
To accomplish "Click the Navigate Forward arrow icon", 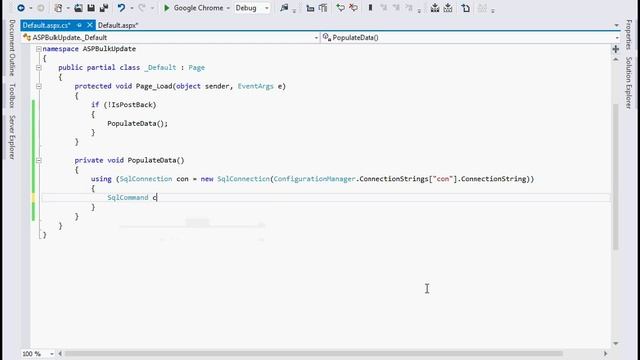I will pyautogui.click(x=40, y=8).
